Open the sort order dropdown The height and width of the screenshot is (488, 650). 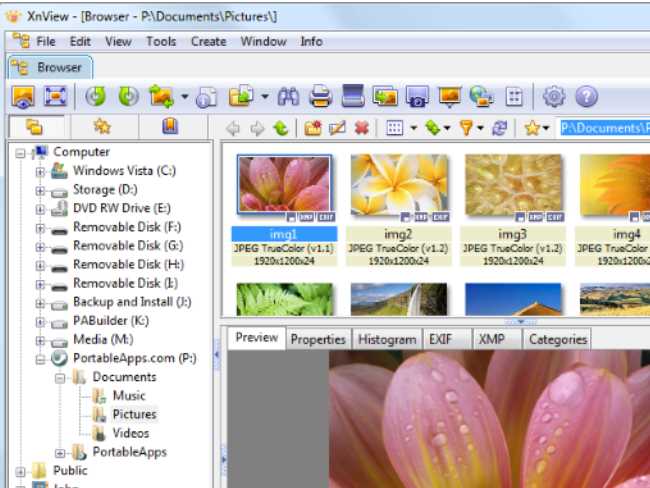click(x=447, y=128)
